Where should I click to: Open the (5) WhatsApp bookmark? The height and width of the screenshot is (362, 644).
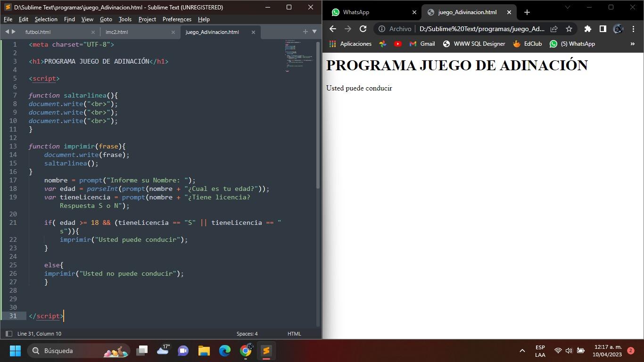(572, 44)
